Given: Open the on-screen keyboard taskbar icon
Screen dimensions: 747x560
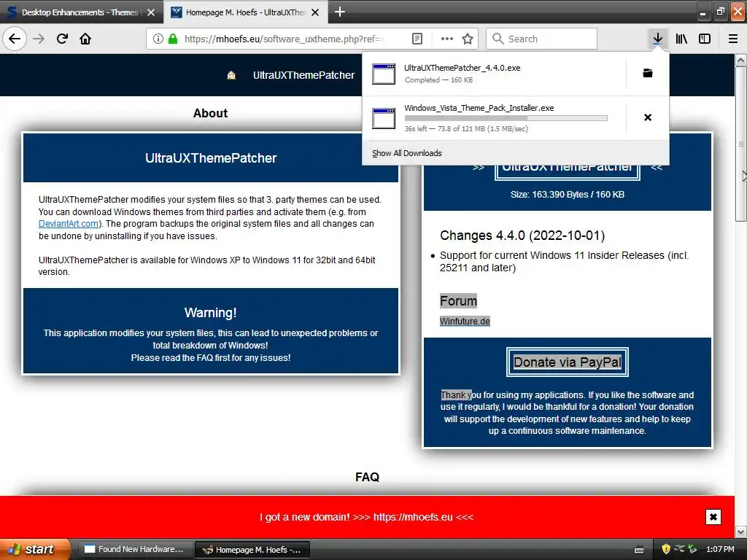Looking at the screenshot, I should pos(639,550).
